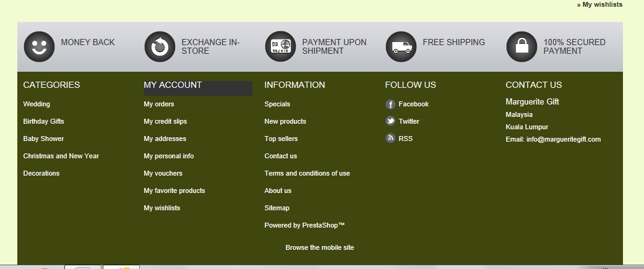Screen dimensions: 644x269
Task: Open the Birthday Gifts category
Action: point(43,121)
